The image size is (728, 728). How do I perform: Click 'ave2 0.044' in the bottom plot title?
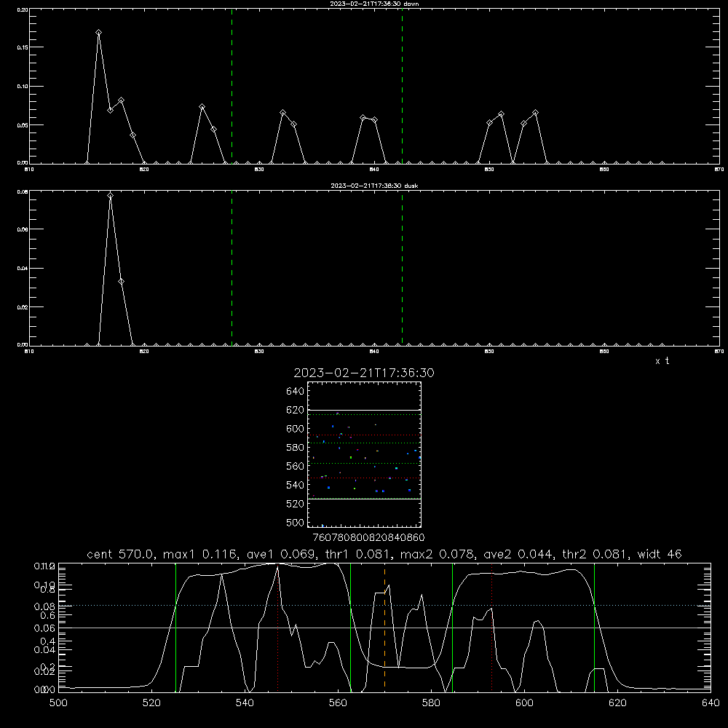tap(517, 554)
